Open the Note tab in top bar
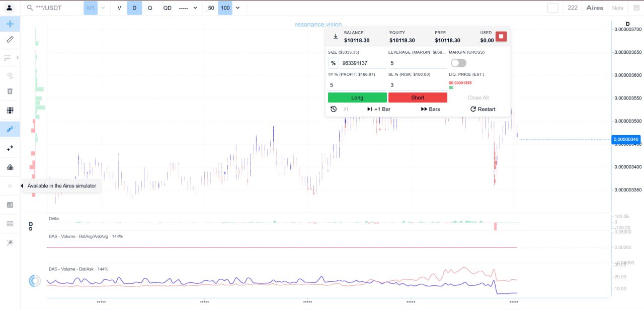This screenshot has height=309, width=644. coord(617,8)
